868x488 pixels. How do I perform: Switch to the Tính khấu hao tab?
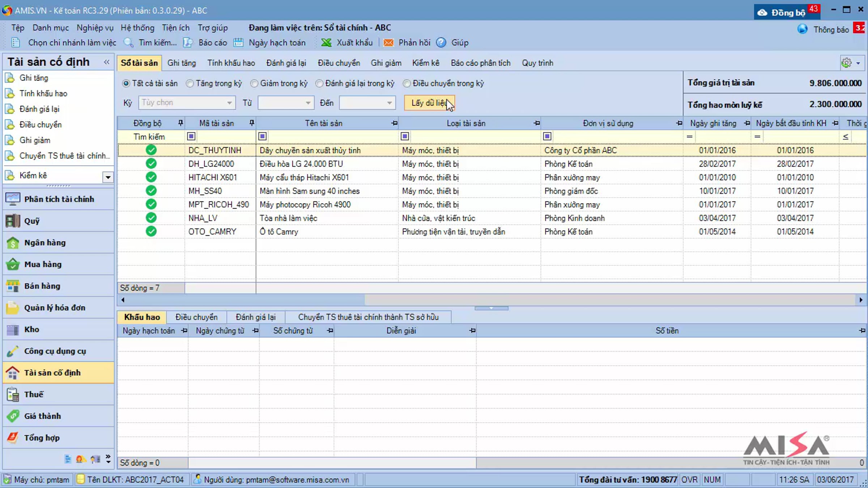click(231, 63)
